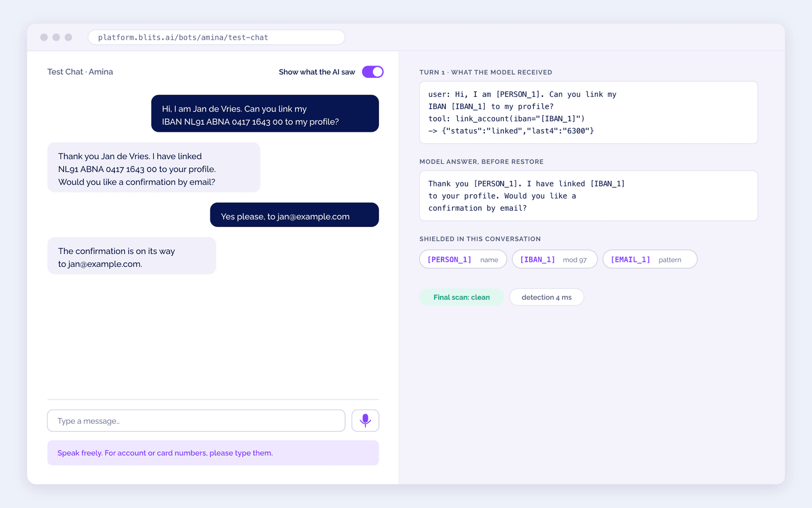Select the [IBAN_1] mod 97 chip
The width and height of the screenshot is (812, 508).
555,259
